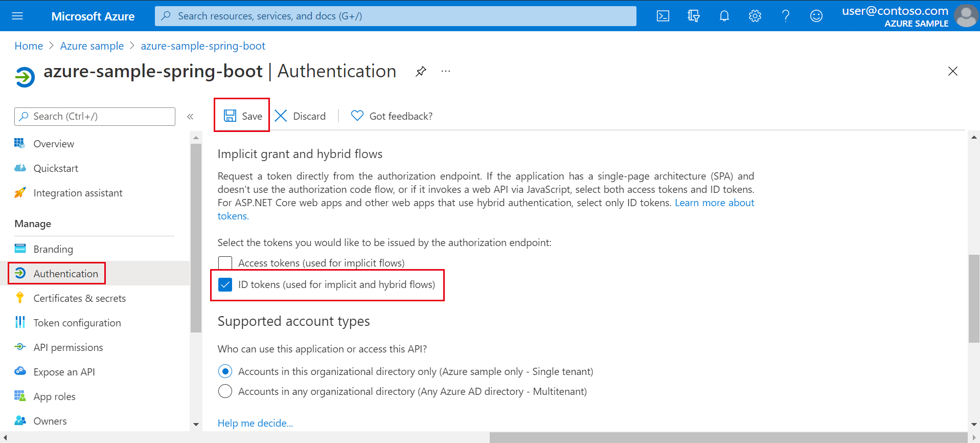Screen dimensions: 980x443
Task: Click the sidebar scroll-up arrow
Action: tap(196, 138)
